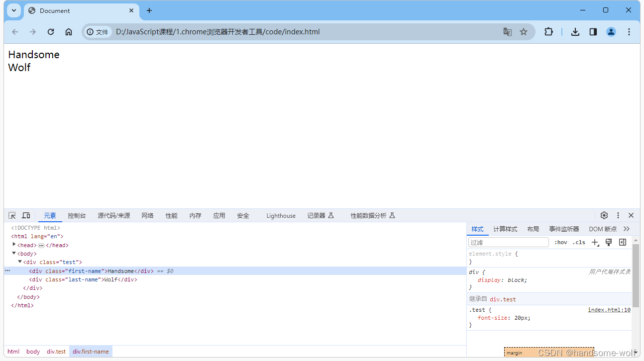Click the head ellipsis expand badge
This screenshot has height=361, width=644.
click(41, 245)
